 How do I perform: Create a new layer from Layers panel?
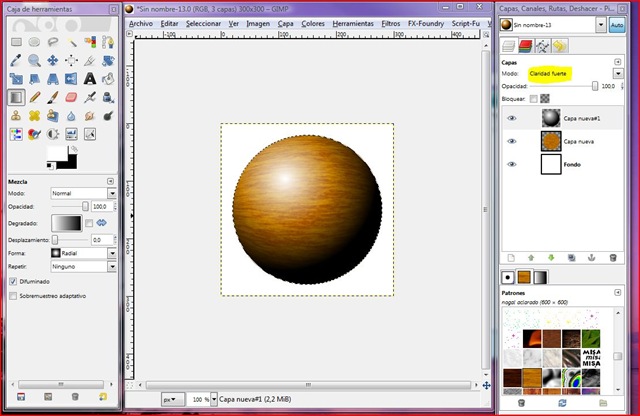(x=510, y=257)
